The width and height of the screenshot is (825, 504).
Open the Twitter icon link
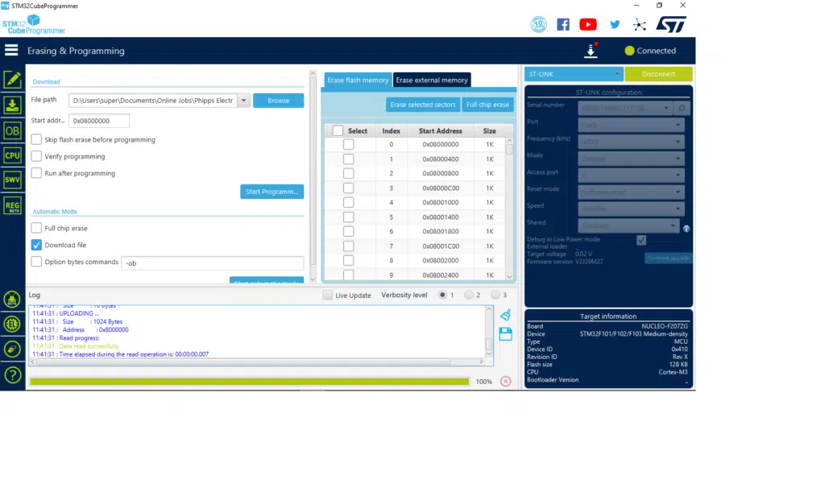tap(615, 24)
